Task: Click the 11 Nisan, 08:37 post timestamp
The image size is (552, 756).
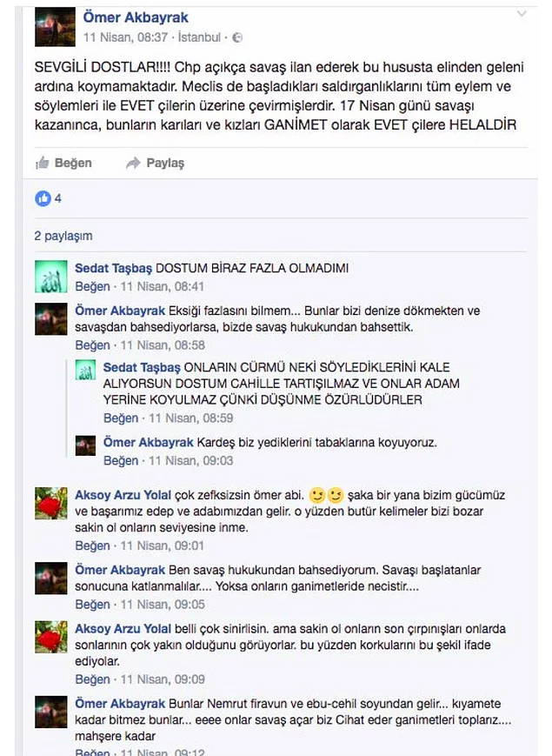Action: coord(125,37)
